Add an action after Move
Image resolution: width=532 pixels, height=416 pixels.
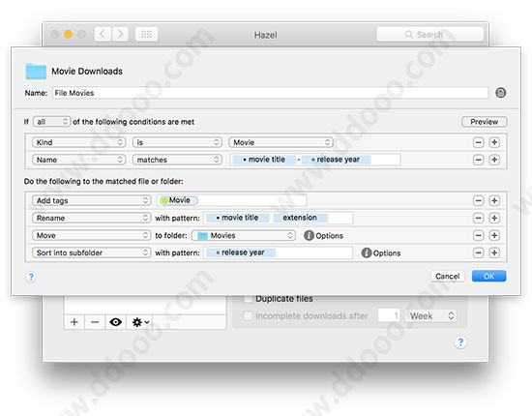click(x=494, y=235)
